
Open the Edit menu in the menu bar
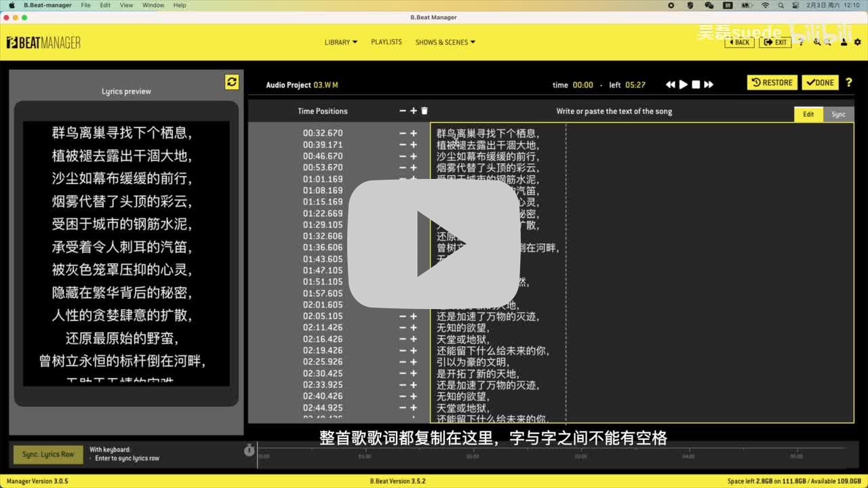click(105, 5)
